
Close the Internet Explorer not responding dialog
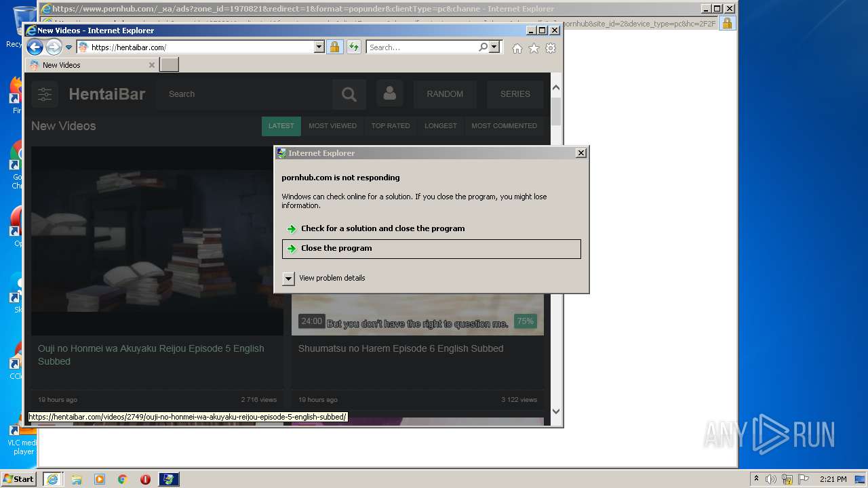pos(580,153)
